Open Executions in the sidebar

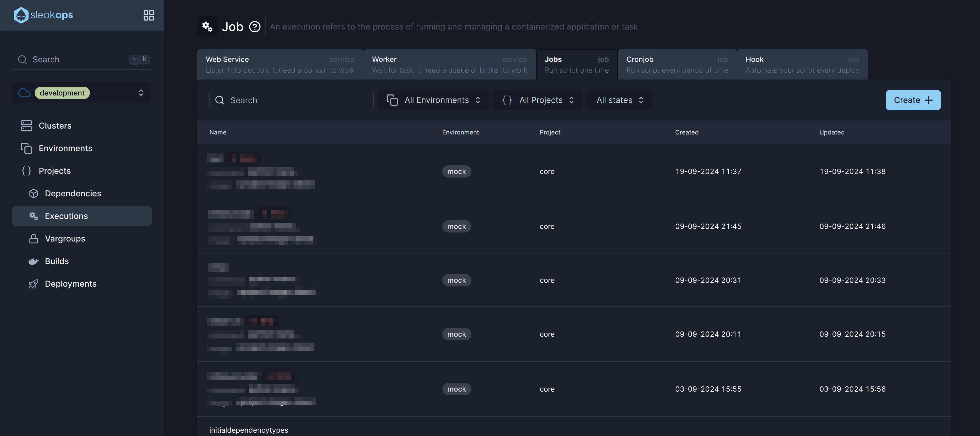point(82,216)
